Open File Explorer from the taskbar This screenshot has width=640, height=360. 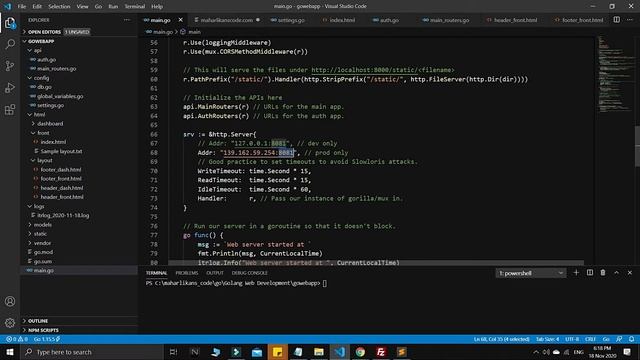(x=319, y=352)
